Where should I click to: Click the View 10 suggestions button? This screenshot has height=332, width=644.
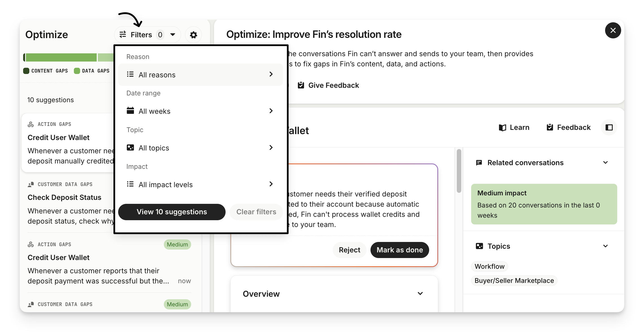click(x=172, y=212)
